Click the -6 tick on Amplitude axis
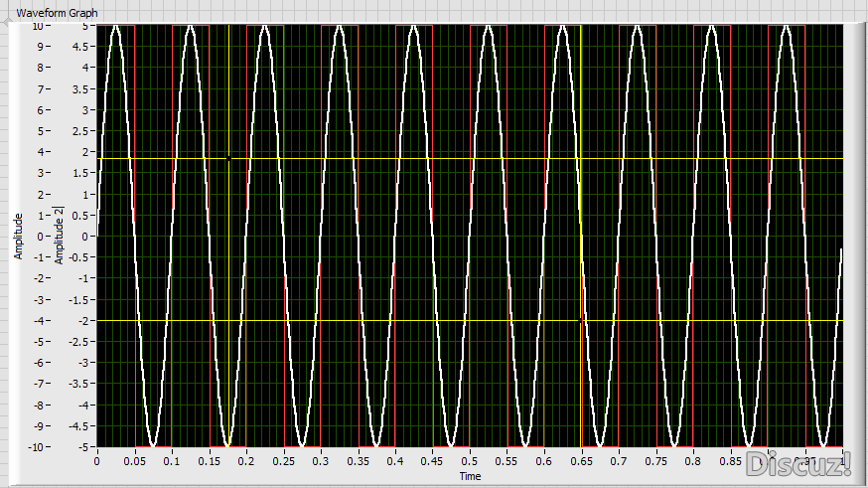 (x=38, y=363)
